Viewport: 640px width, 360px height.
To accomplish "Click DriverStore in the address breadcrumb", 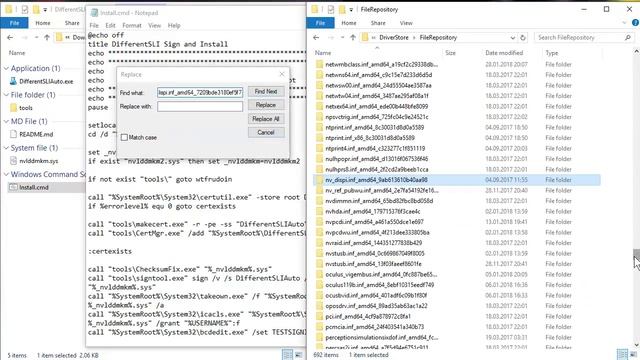I will 393,38.
